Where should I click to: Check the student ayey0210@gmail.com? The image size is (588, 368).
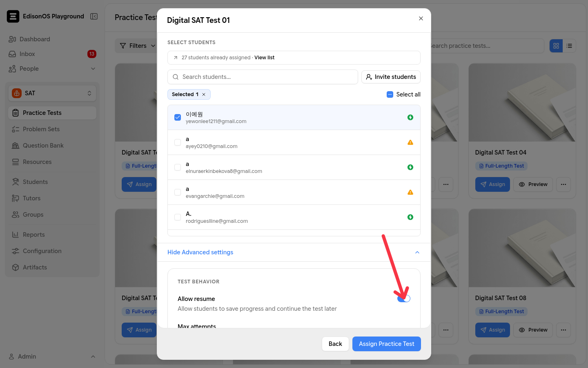click(178, 142)
